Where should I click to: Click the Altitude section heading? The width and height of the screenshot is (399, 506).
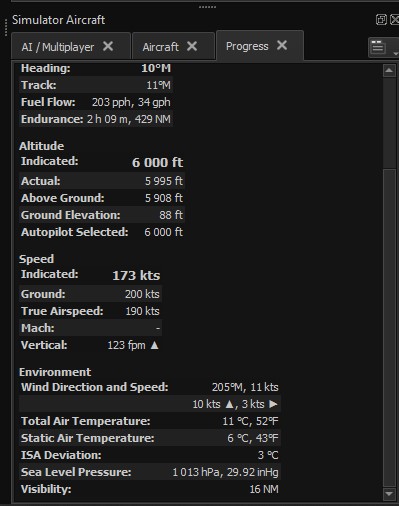coord(42,146)
